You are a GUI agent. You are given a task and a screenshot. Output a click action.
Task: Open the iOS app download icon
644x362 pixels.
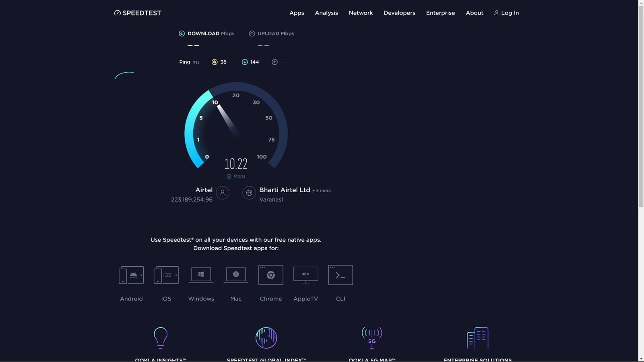click(166, 275)
